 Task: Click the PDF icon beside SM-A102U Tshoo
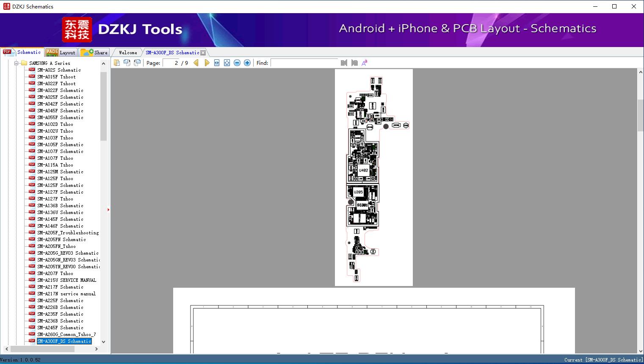[x=32, y=131]
